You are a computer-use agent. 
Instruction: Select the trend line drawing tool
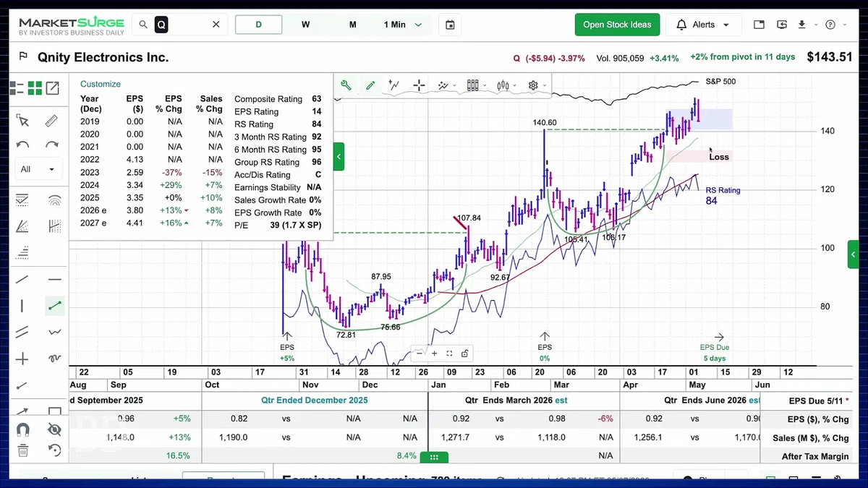pyautogui.click(x=54, y=306)
